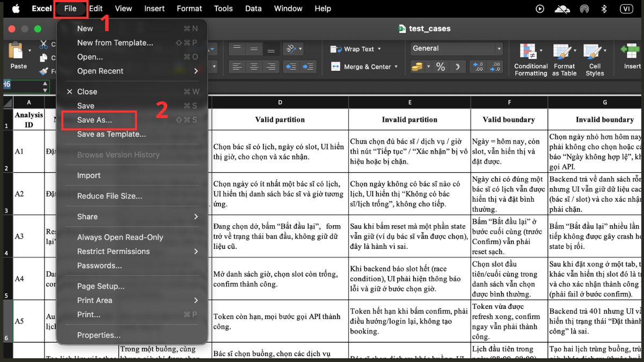Open the Edit menu in menu bar
644x362 pixels.
click(96, 9)
